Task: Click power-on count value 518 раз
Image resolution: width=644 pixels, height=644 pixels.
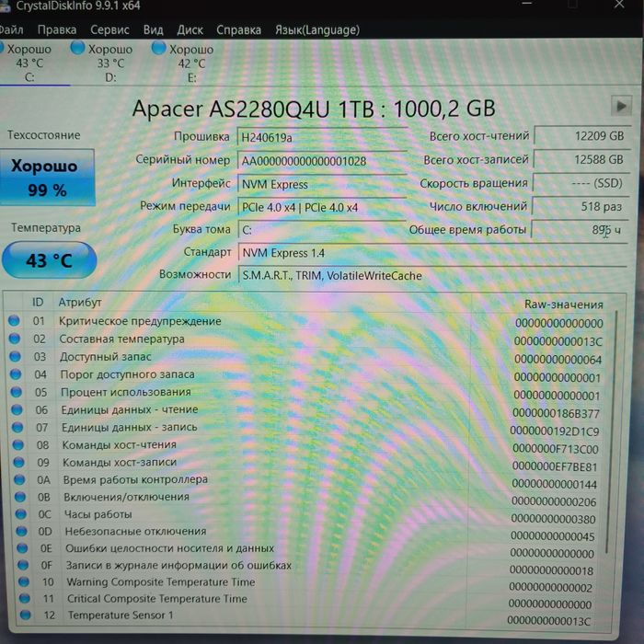Action: tap(581, 206)
